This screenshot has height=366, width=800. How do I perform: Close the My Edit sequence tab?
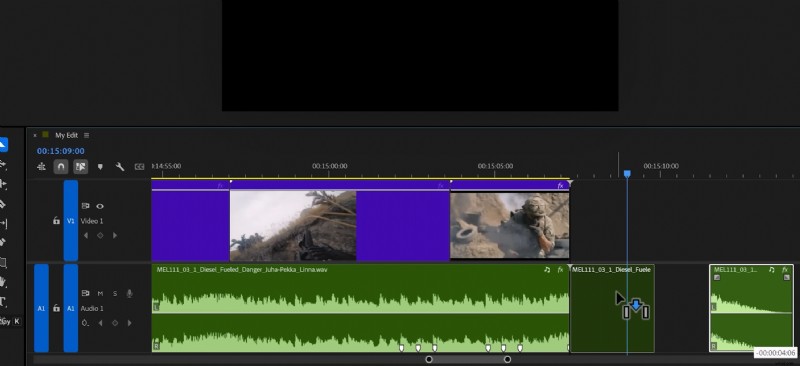[x=35, y=135]
